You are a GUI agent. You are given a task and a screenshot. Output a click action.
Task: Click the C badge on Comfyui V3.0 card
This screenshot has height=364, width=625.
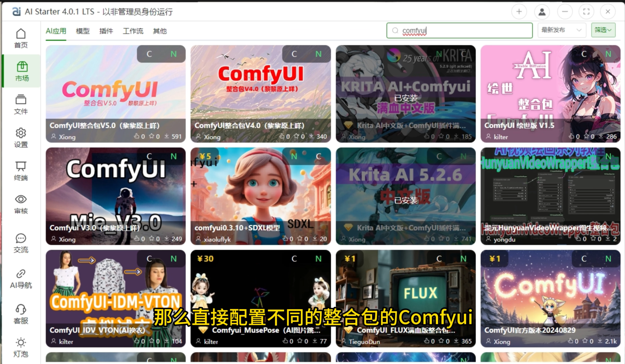(149, 156)
